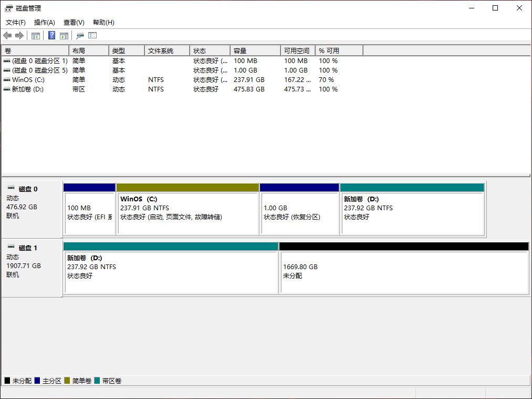Click the 70 % available cell
The width and height of the screenshot is (532, 399).
(x=326, y=80)
